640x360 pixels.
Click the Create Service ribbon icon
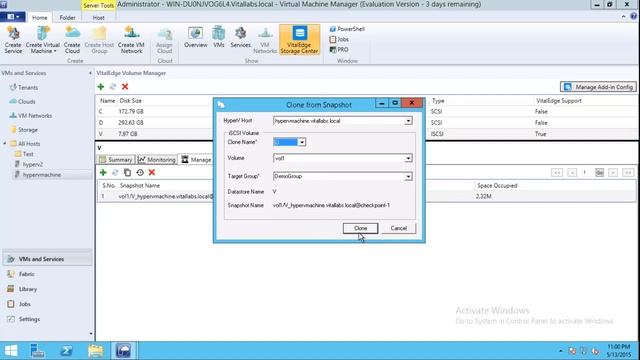coord(13,40)
